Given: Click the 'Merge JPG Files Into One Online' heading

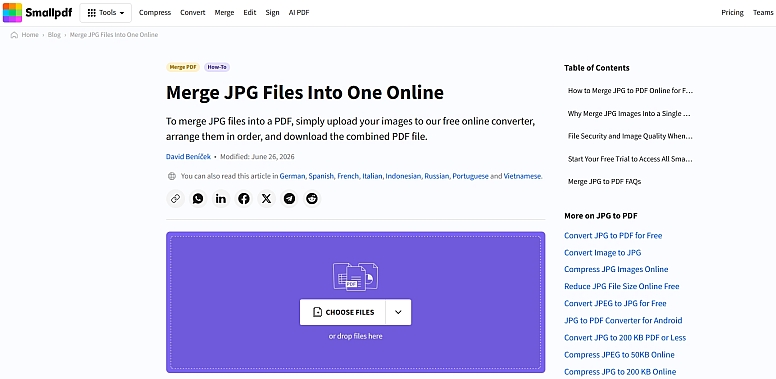Looking at the screenshot, I should point(305,93).
